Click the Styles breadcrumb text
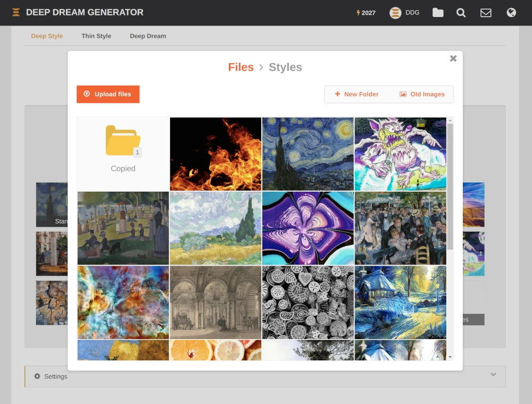The image size is (532, 404). click(285, 67)
